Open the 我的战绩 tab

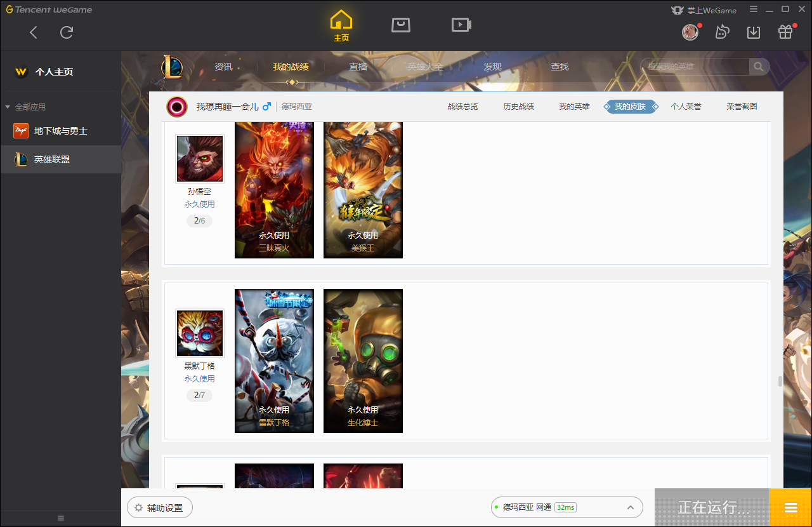tap(291, 67)
